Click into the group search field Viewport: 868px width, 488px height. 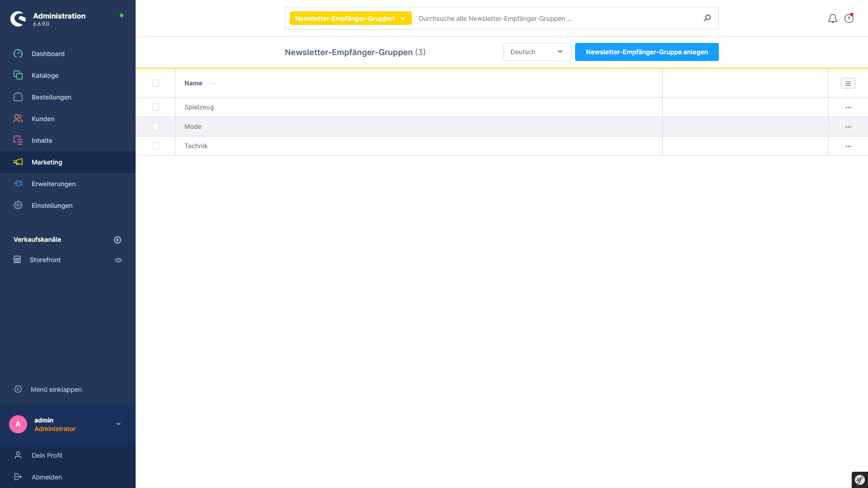click(x=556, y=19)
